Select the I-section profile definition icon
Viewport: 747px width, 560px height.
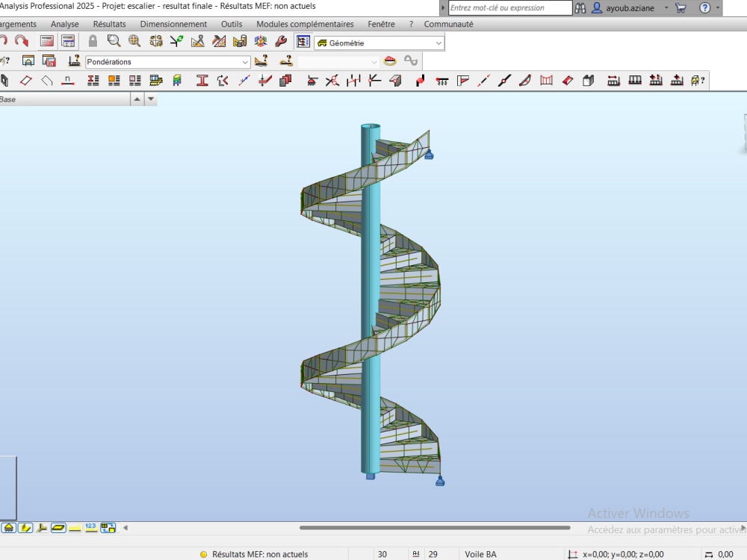tap(202, 80)
